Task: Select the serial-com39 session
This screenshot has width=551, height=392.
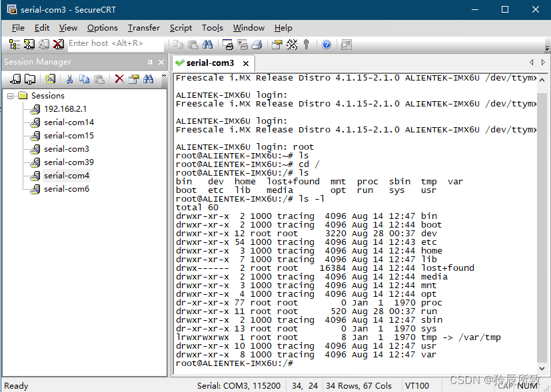Action: [x=69, y=162]
